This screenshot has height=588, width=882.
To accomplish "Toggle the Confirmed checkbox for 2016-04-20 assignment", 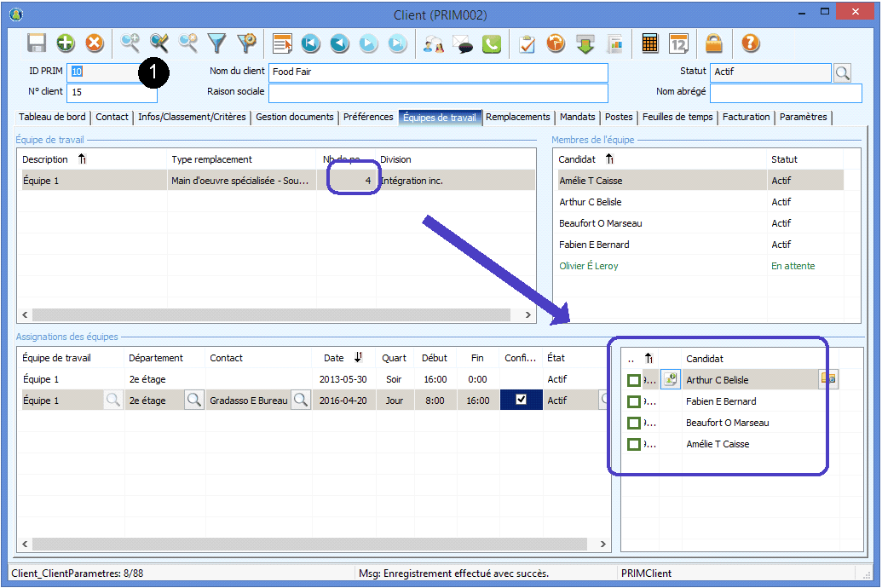I will coord(521,401).
